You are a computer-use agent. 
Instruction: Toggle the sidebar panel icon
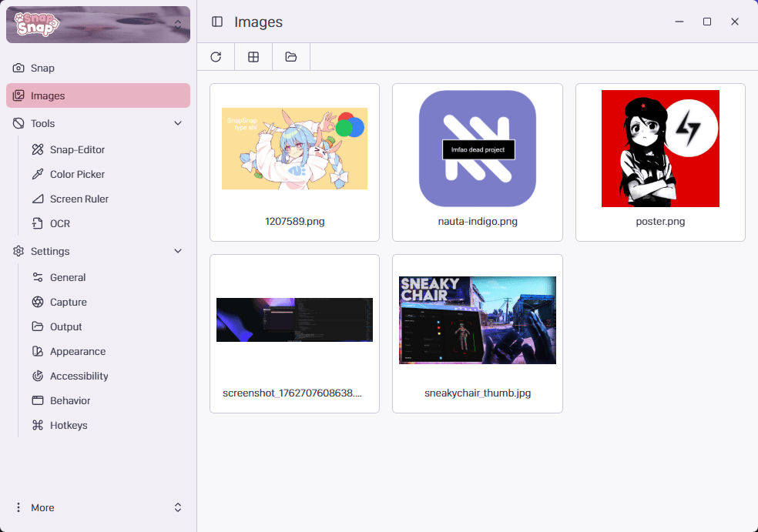point(217,22)
